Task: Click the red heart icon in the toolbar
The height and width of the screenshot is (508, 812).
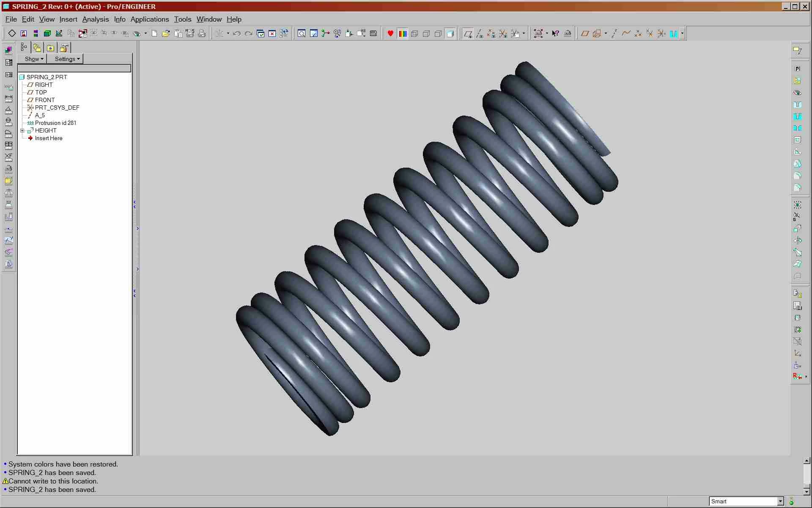Action: pos(390,33)
